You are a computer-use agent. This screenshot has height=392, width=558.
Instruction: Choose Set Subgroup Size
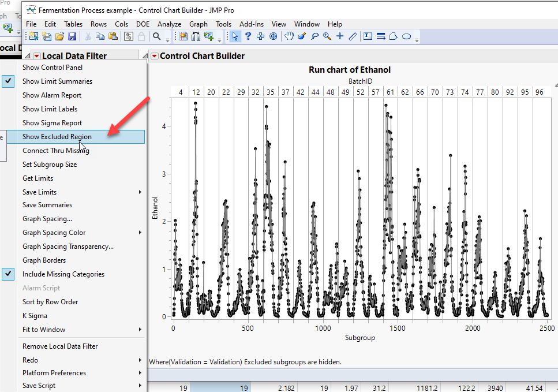pyautogui.click(x=50, y=165)
